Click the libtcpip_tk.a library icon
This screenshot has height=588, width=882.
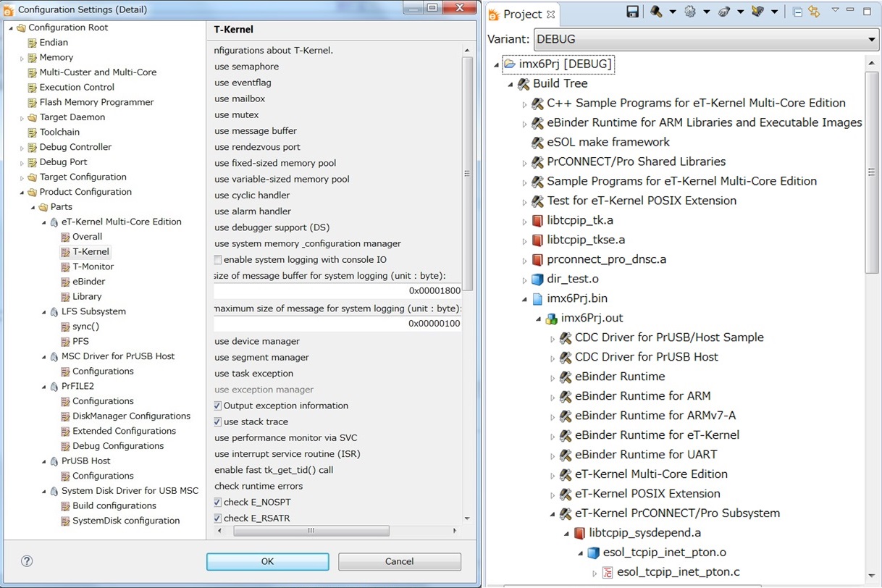coord(537,221)
